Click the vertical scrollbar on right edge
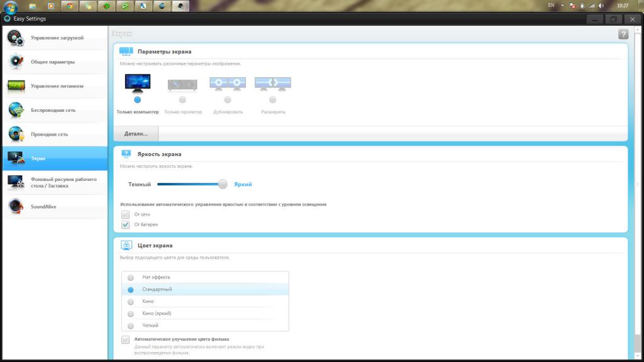Viewport: 644px width, 362px height. [638, 193]
